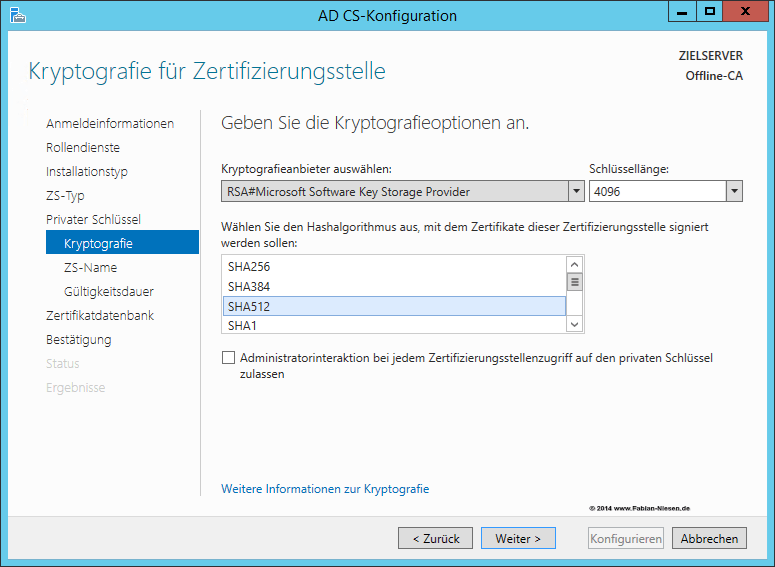Select SHA512 hash algorithm

coord(394,306)
